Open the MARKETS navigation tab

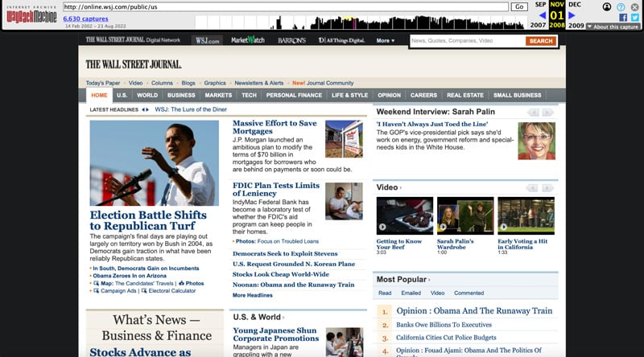[218, 95]
